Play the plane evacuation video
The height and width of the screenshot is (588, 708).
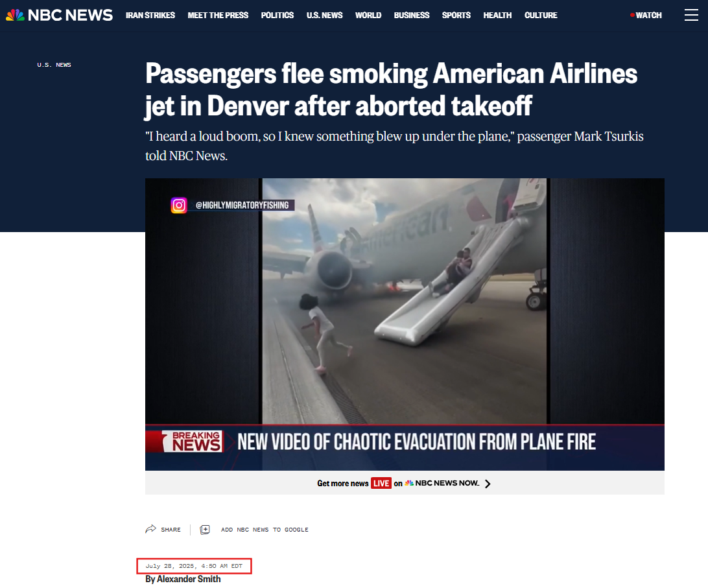click(405, 324)
